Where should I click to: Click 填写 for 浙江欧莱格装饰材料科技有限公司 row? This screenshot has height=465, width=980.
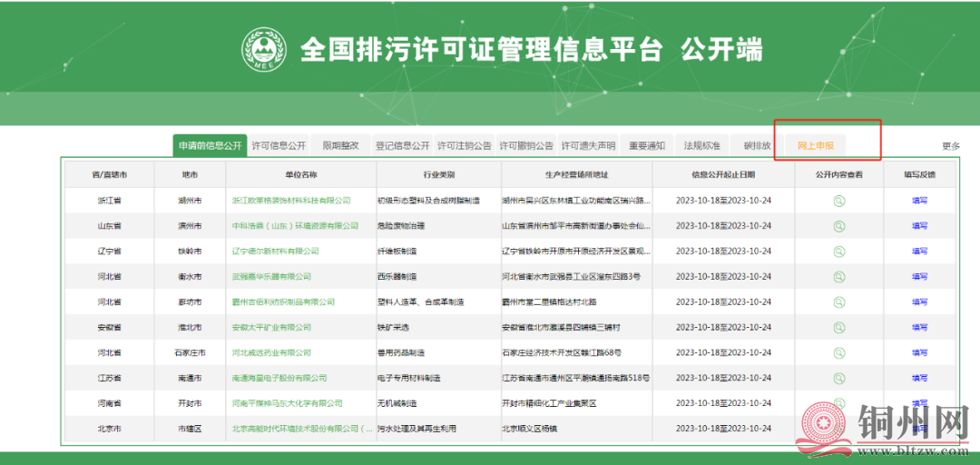[919, 201]
